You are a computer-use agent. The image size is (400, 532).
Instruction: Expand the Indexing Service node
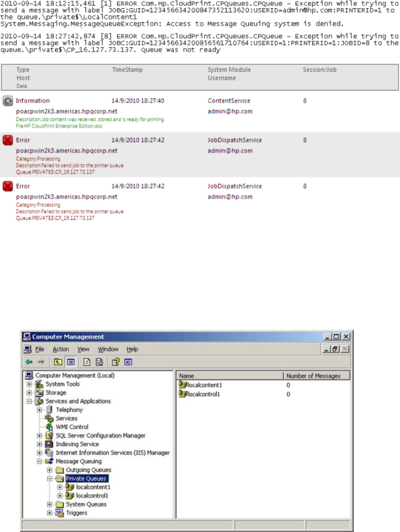tap(39, 444)
